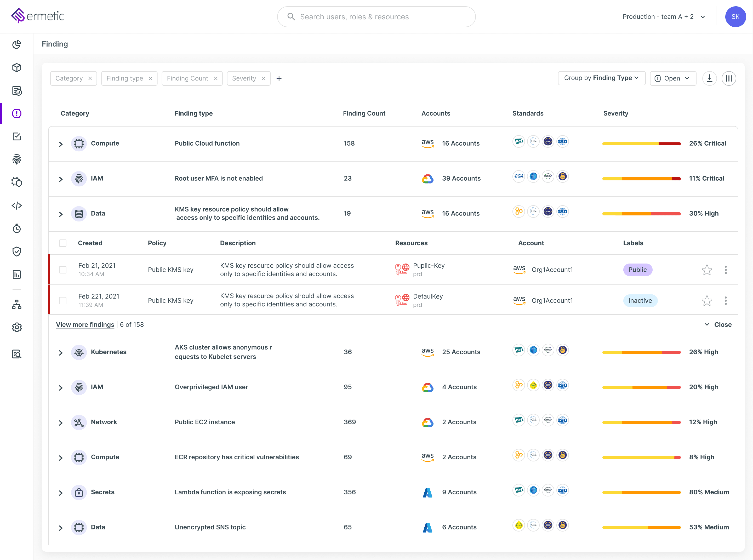Screen dimensions: 753x560
Task: Click the 30% High severity bar
Action: coord(641,214)
